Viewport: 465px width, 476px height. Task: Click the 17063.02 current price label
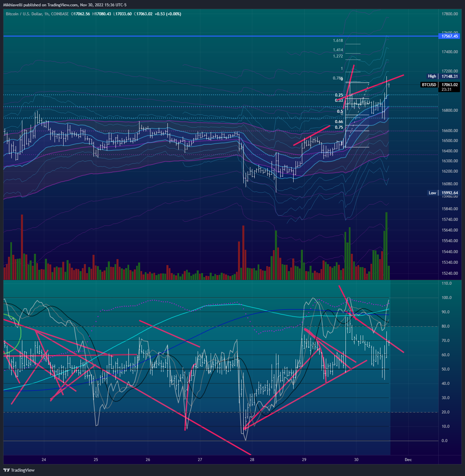[449, 85]
